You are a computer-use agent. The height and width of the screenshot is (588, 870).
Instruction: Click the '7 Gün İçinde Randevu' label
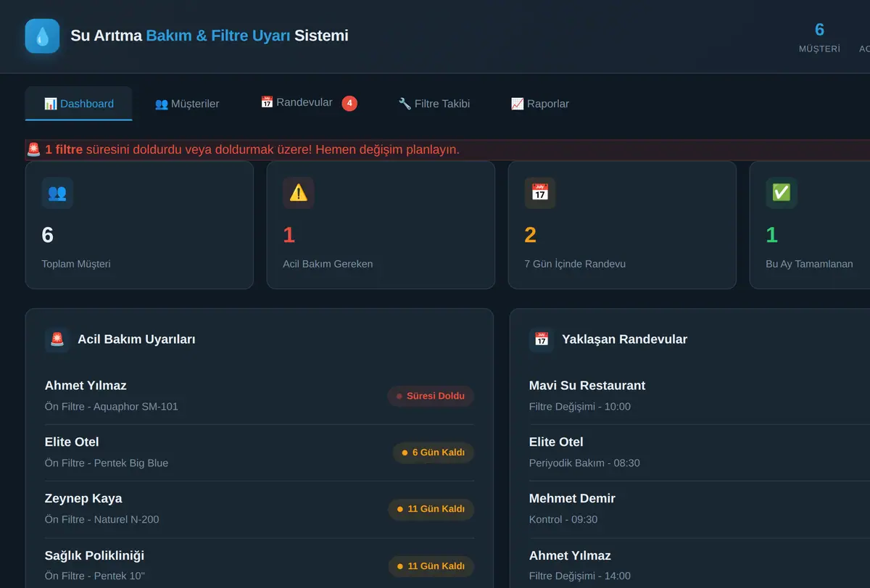click(575, 264)
